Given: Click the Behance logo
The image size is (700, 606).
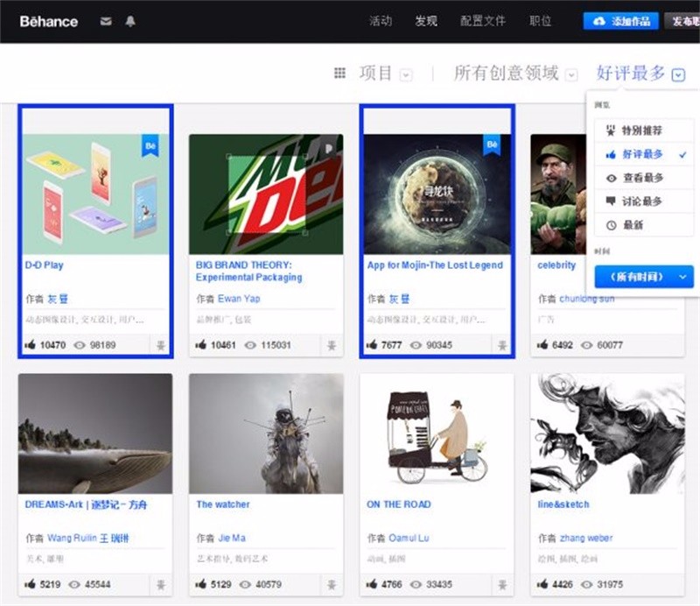Looking at the screenshot, I should point(49,21).
